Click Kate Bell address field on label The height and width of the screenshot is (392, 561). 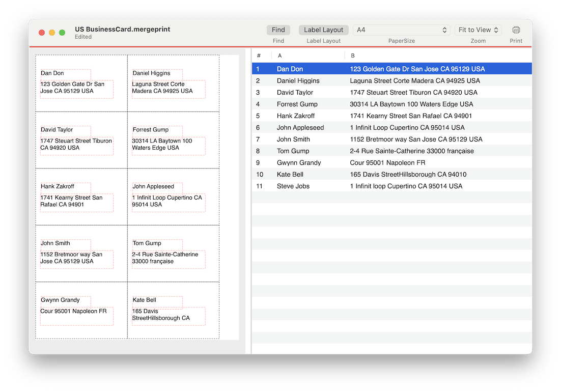[x=169, y=315]
